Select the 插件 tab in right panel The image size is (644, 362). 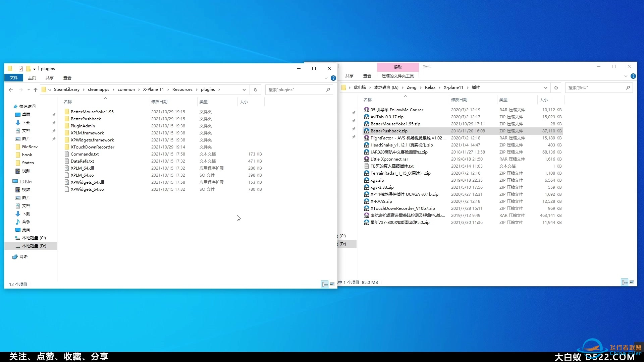click(427, 66)
